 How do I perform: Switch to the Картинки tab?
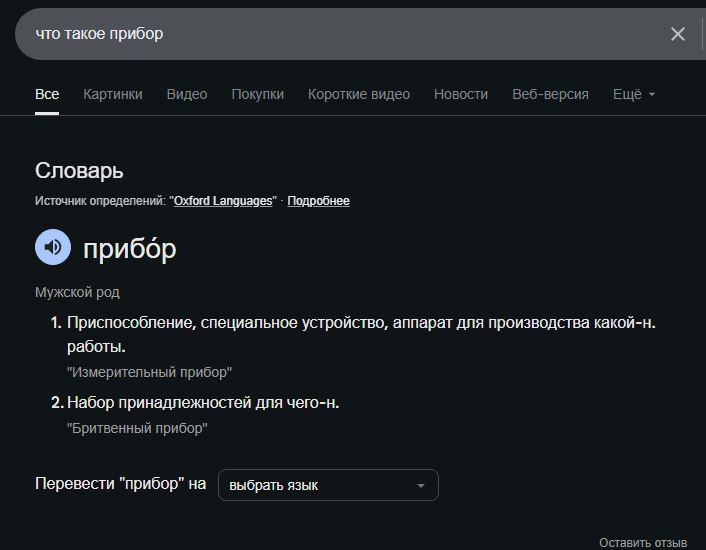(113, 94)
